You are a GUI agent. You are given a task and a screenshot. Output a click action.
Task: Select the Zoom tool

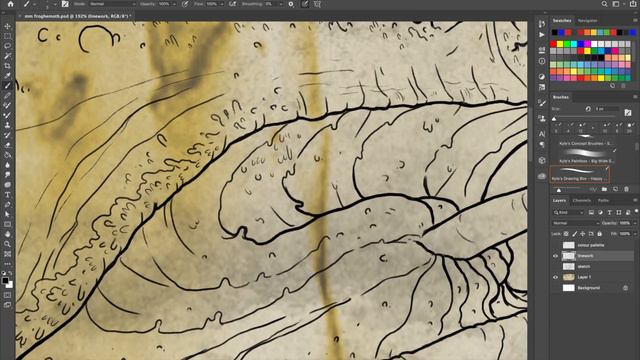pyautogui.click(x=7, y=244)
